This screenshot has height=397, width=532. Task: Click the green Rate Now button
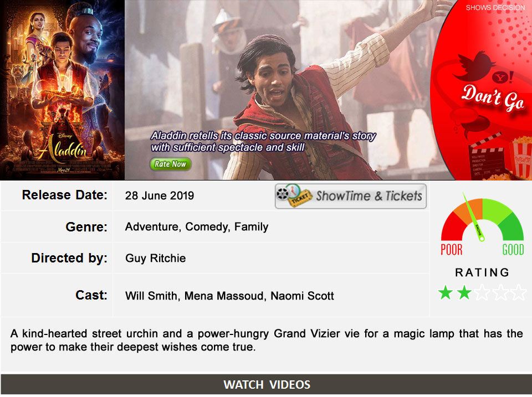pyautogui.click(x=171, y=164)
